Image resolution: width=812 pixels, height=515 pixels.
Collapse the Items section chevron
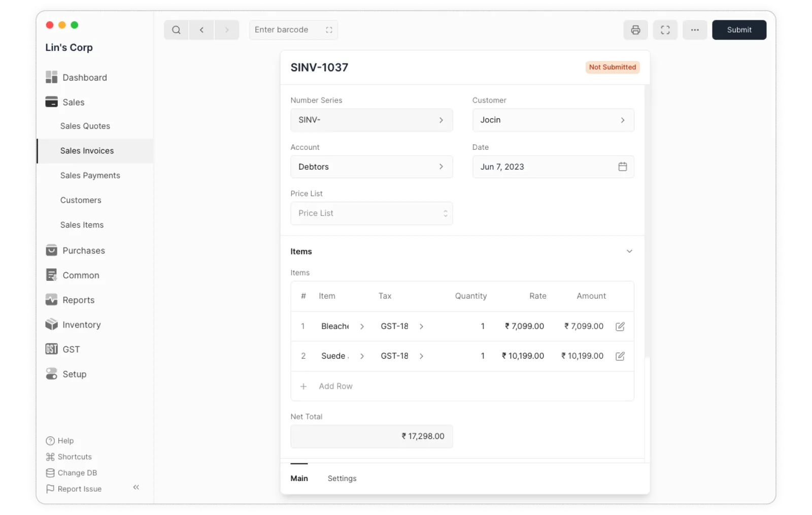click(x=629, y=251)
